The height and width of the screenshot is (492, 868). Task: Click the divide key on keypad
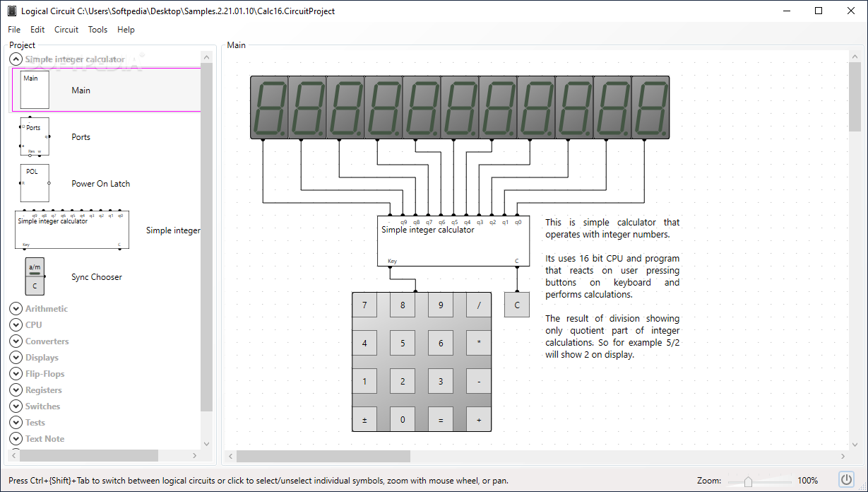click(x=479, y=305)
